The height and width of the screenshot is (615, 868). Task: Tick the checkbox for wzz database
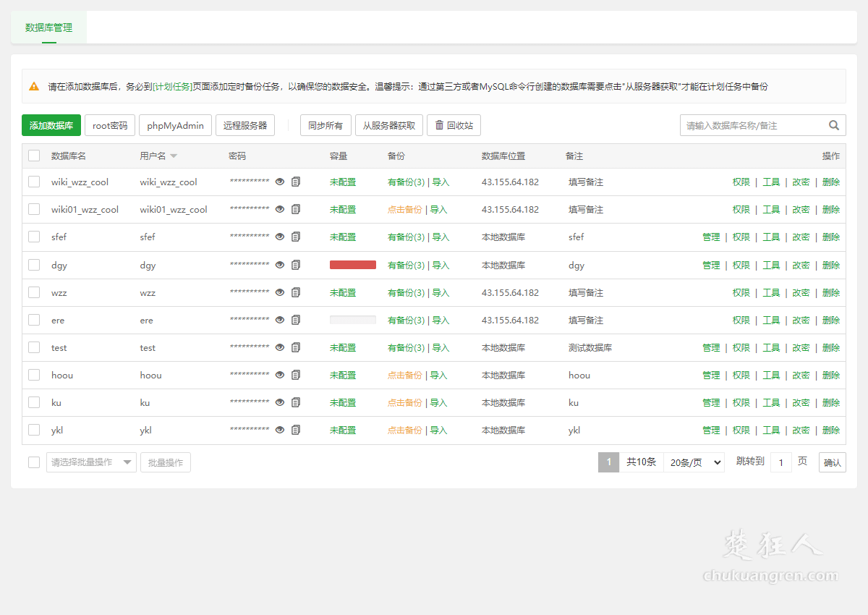pyautogui.click(x=34, y=292)
